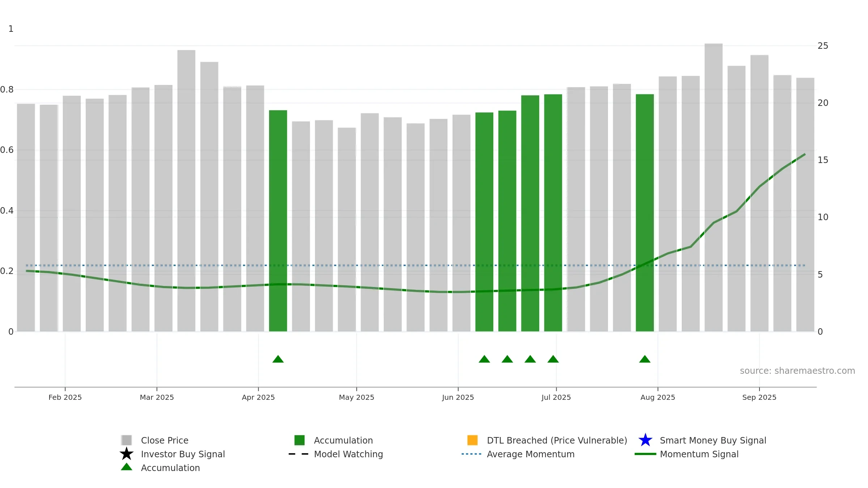
Task: Click the green Accumulation square swatch in legend
Action: click(x=299, y=440)
